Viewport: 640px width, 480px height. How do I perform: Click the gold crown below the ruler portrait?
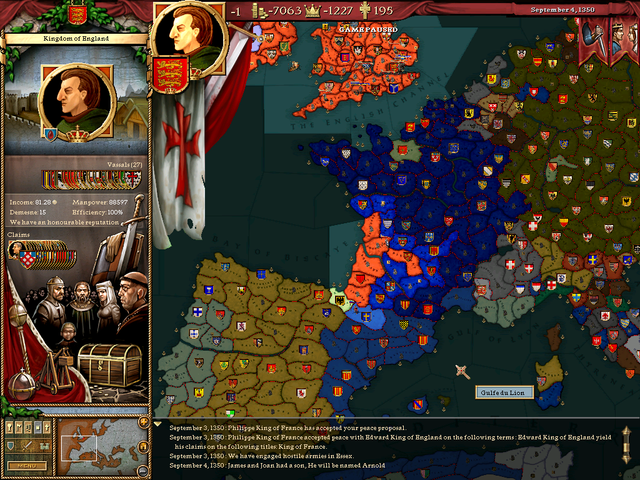78,134
